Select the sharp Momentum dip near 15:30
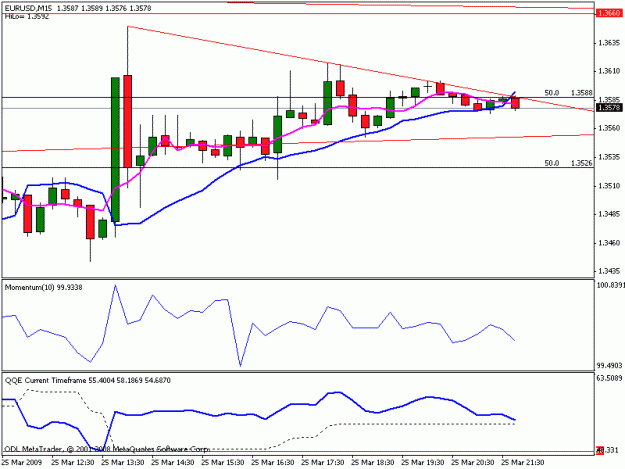The width and height of the screenshot is (625, 469). 240,364
